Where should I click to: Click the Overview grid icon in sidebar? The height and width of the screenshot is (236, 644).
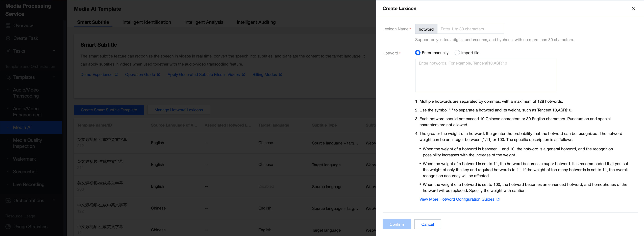[8, 25]
